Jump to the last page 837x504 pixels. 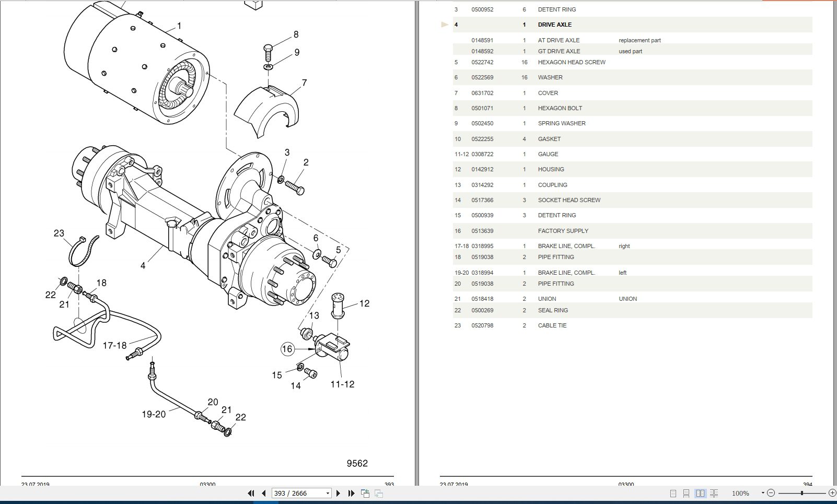click(351, 493)
